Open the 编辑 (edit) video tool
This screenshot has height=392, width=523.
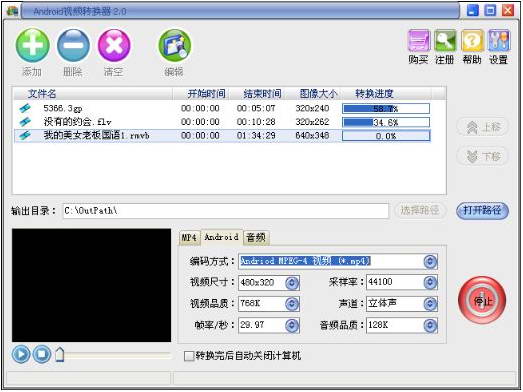(174, 45)
